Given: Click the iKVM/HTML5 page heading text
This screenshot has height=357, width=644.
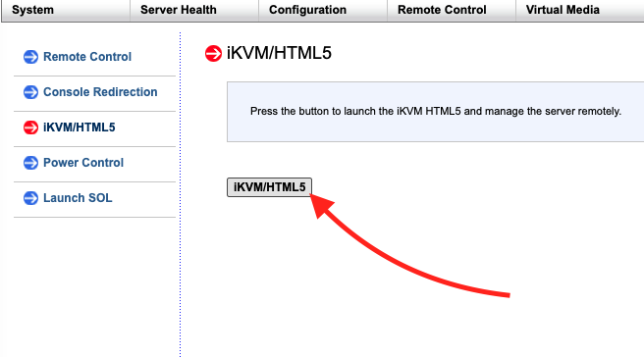Looking at the screenshot, I should (x=279, y=53).
